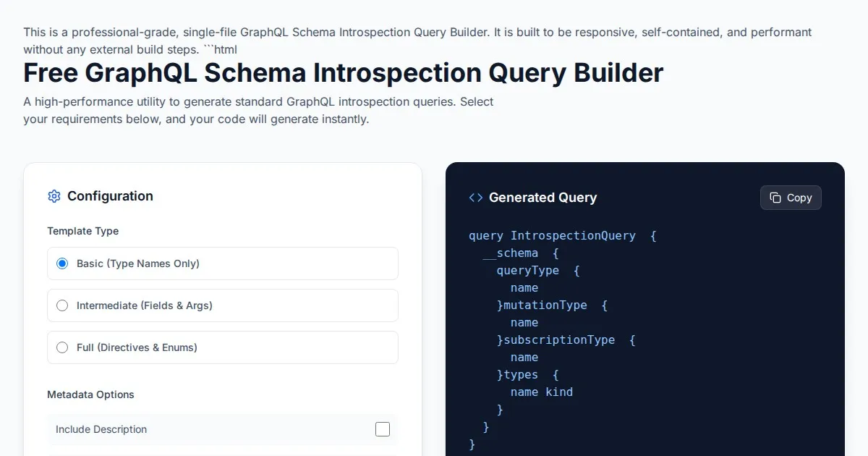This screenshot has height=456, width=868.
Task: Click the 'name kind' line in code output
Action: [x=541, y=392]
